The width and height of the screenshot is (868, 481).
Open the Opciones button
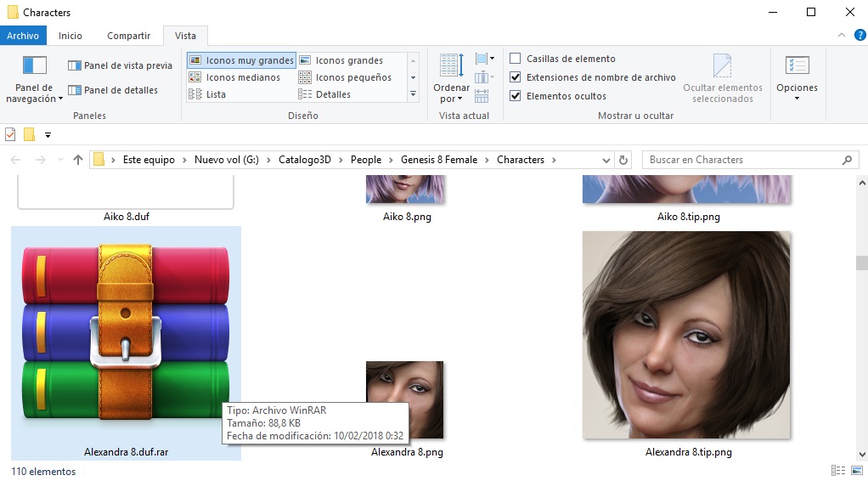point(798,79)
